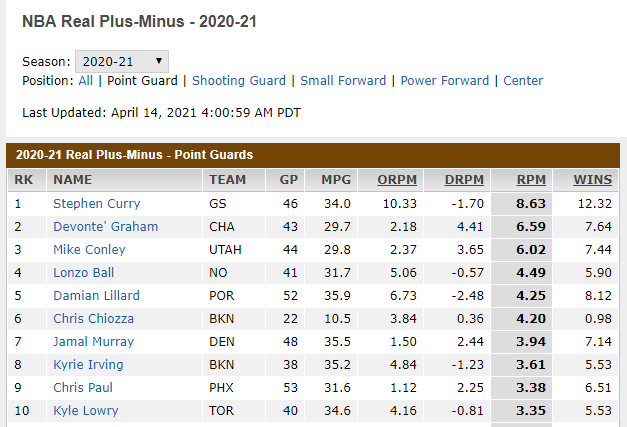
Task: Open Mike Conley's player page
Action: point(89,250)
